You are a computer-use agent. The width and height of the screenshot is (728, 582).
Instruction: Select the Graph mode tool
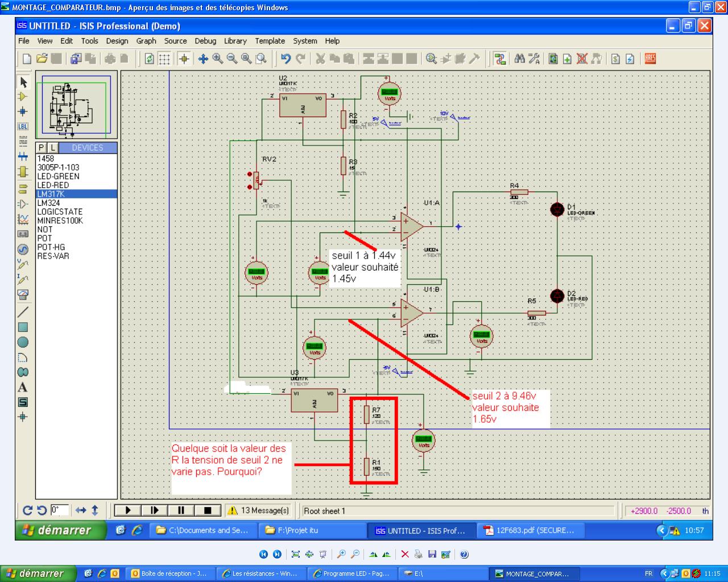point(23,219)
